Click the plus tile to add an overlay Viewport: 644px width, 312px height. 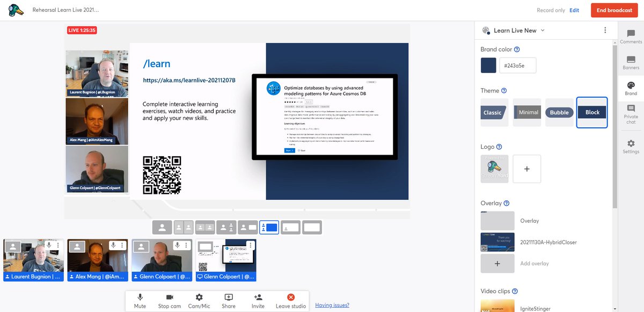tap(497, 264)
